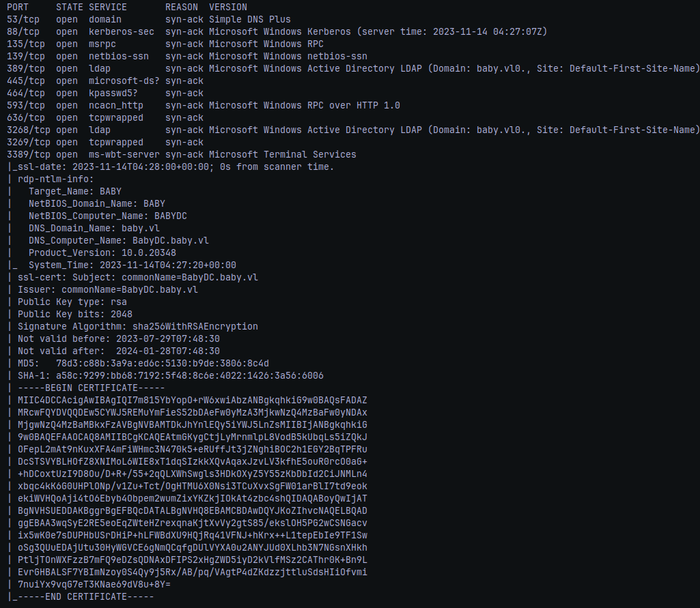
Task: Click the Not valid after date
Action: click(168, 351)
